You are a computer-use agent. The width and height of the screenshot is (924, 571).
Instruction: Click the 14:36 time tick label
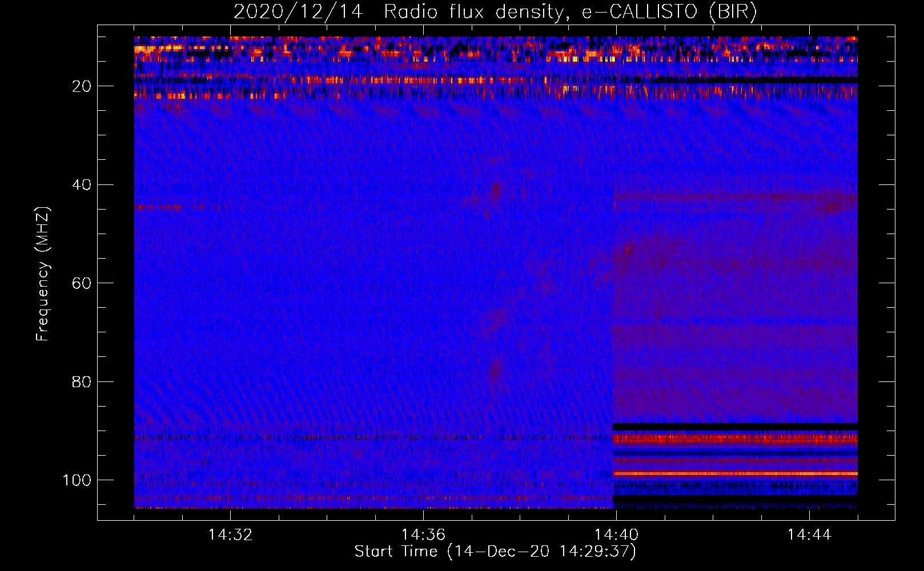coord(423,535)
